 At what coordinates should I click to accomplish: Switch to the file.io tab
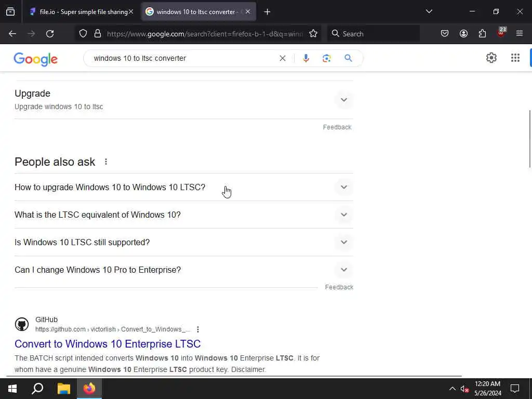pos(82,12)
